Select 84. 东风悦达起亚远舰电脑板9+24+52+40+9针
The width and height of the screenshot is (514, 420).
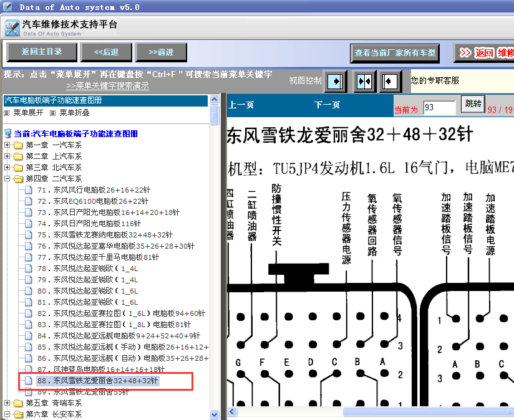click(119, 335)
